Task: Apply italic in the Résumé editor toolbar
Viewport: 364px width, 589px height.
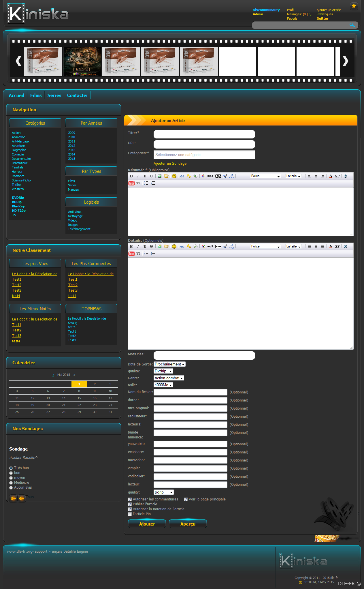Action: click(138, 176)
